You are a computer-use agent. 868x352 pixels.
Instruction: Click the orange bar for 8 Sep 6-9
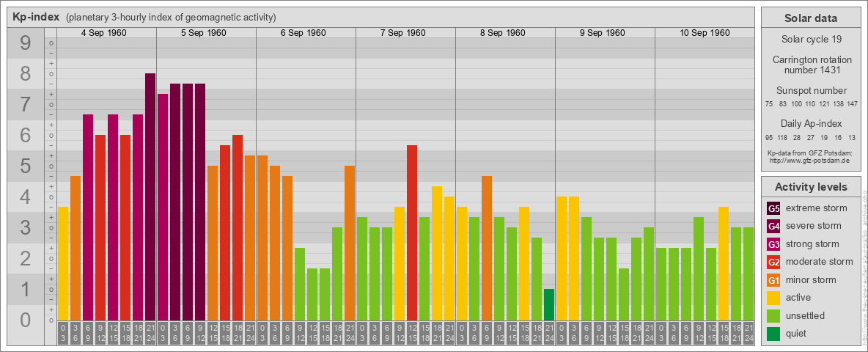point(487,248)
